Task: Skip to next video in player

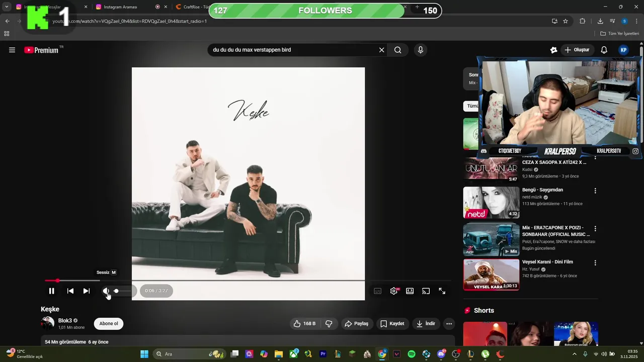Action: point(87,291)
